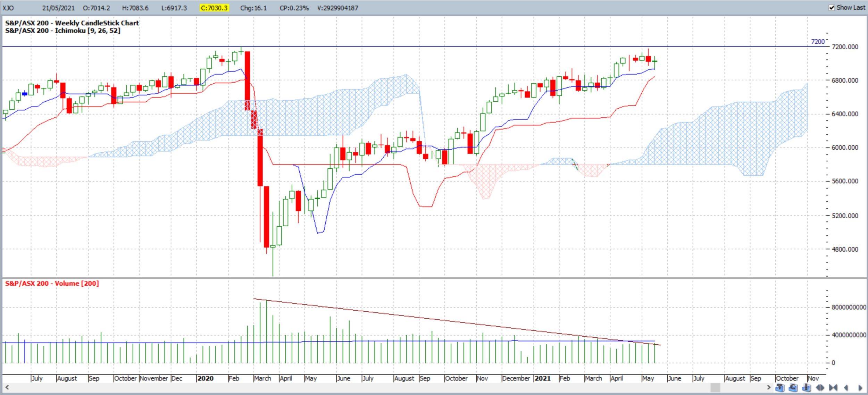The height and width of the screenshot is (395, 868).
Task: Click the open value O:7014.2
Action: click(96, 8)
